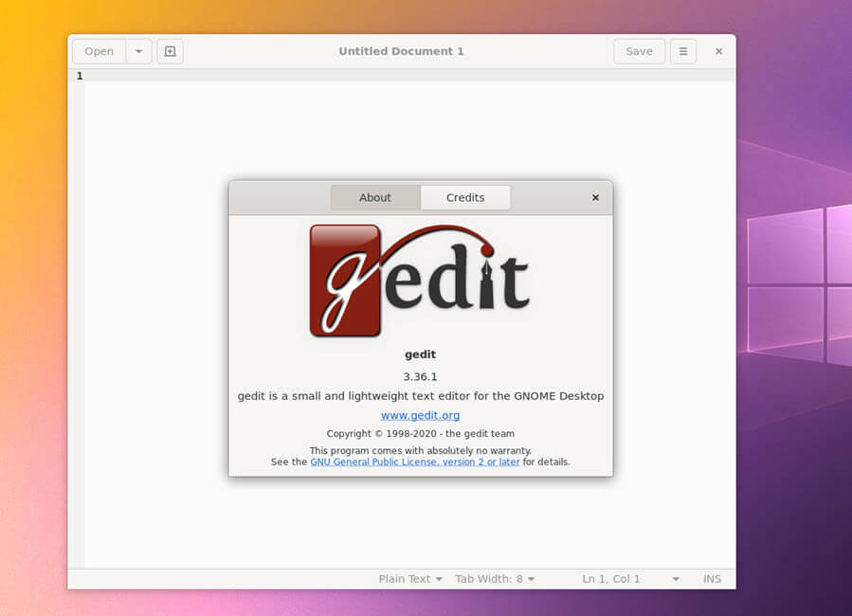Viewport: 852px width, 616px height.
Task: Click line number 1 in the gutter
Action: tap(80, 76)
